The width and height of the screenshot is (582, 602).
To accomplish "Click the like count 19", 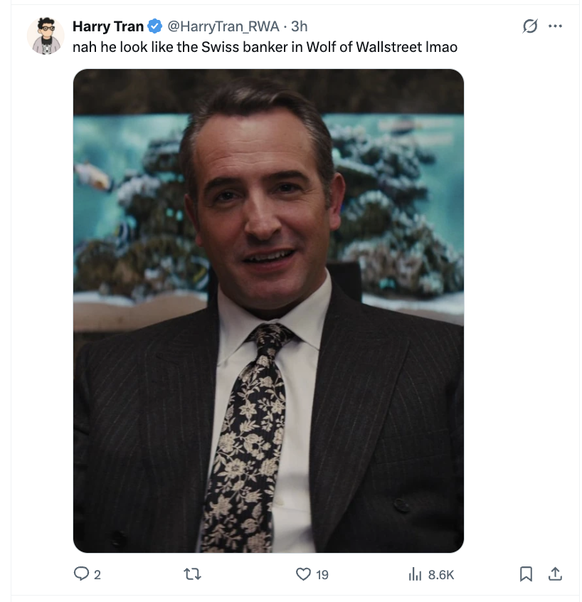I will [x=322, y=575].
